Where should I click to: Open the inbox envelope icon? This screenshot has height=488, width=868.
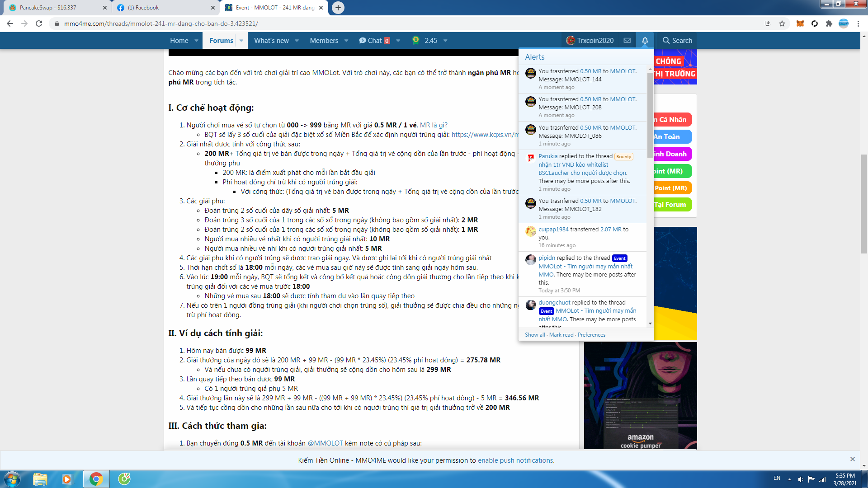[x=627, y=40]
